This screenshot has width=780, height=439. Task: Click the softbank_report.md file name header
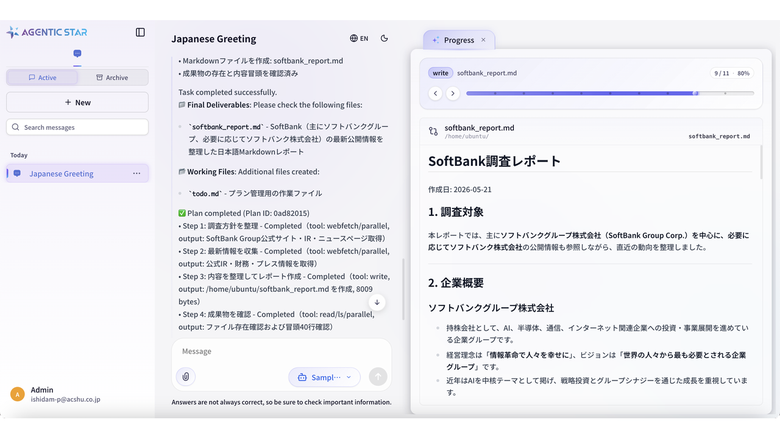point(480,128)
